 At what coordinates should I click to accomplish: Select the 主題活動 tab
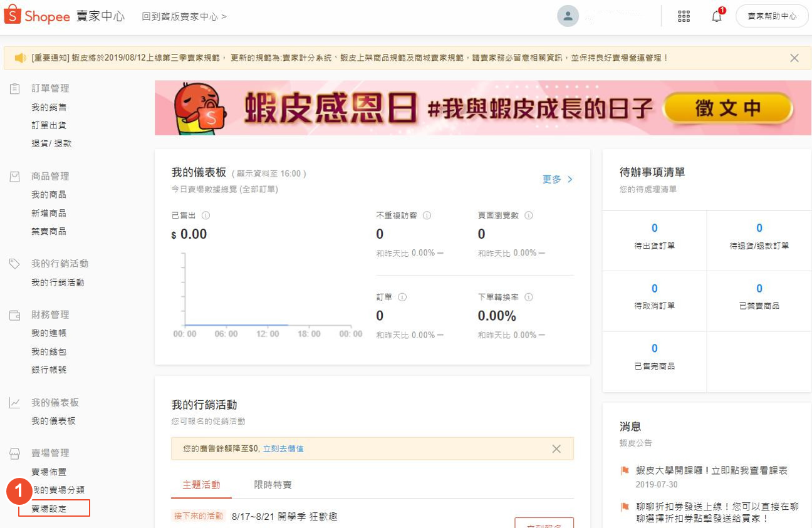pyautogui.click(x=201, y=485)
